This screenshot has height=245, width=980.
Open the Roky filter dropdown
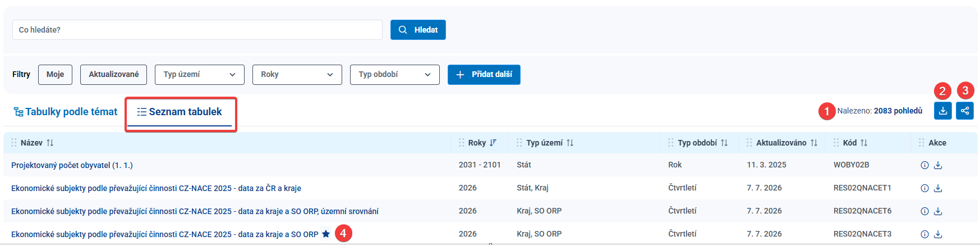[297, 75]
